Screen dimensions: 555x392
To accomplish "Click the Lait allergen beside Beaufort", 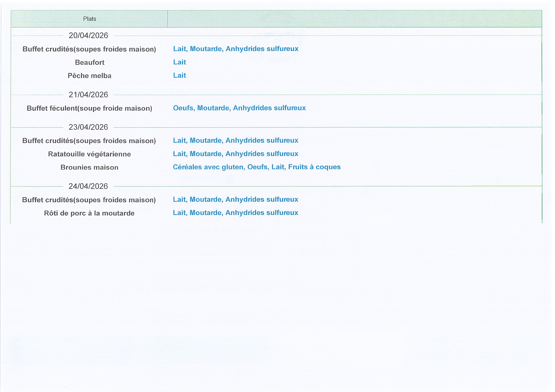I will tap(179, 62).
